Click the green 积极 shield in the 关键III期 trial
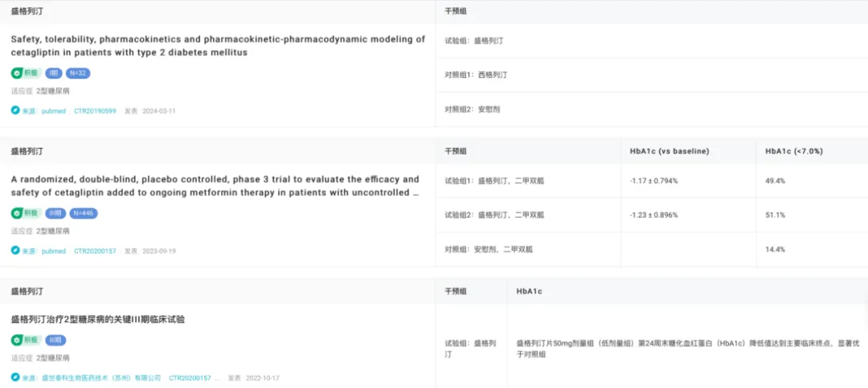868x388 pixels. coord(16,340)
